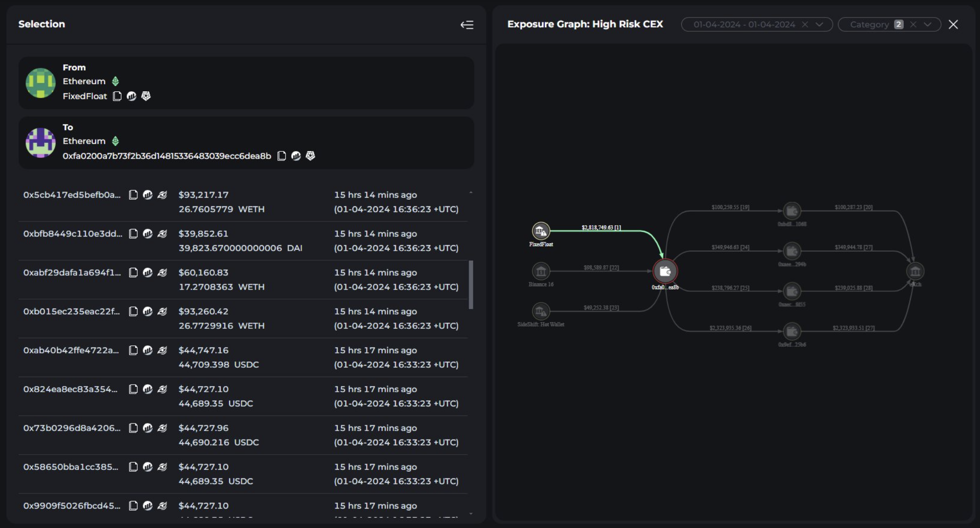Collapse the Selection panel with arrow icon
980x528 pixels.
click(467, 25)
